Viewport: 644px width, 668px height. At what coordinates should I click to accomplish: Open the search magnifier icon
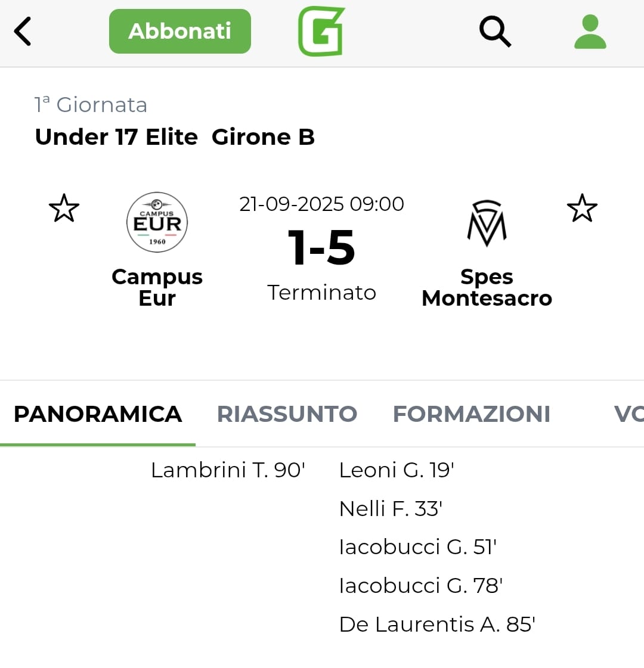tap(495, 31)
